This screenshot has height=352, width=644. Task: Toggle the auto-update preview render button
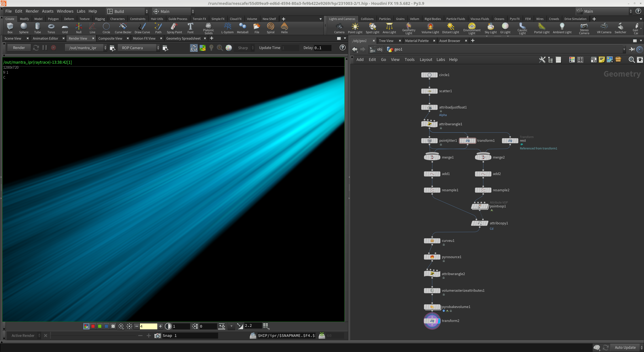194,48
